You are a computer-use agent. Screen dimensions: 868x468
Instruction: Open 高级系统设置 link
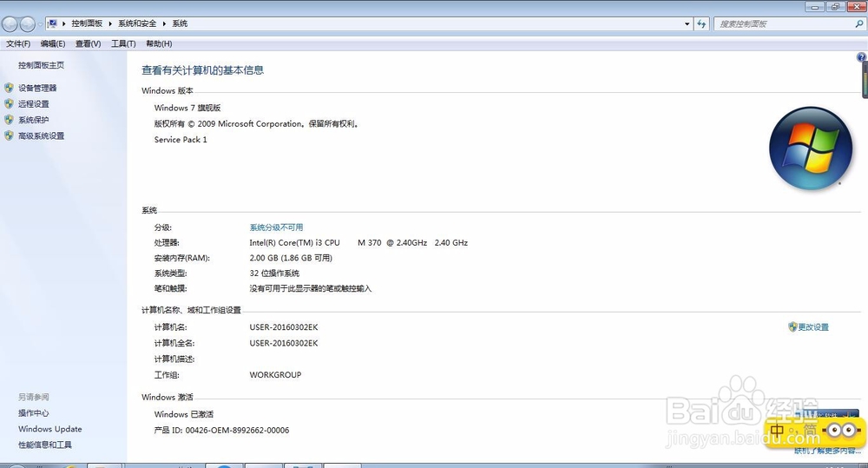point(42,136)
